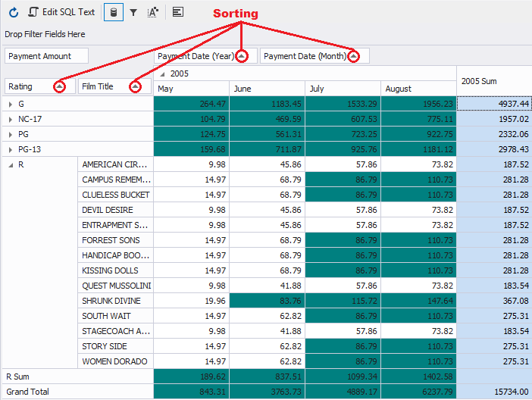Select the AMERICAN CIR... film row
This screenshot has height=400, width=532.
coord(116,164)
